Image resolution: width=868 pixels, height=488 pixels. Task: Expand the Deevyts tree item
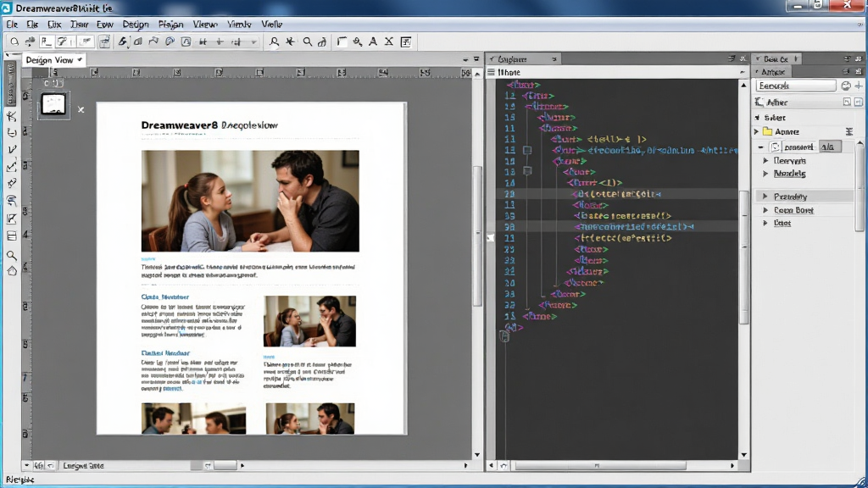coord(765,160)
